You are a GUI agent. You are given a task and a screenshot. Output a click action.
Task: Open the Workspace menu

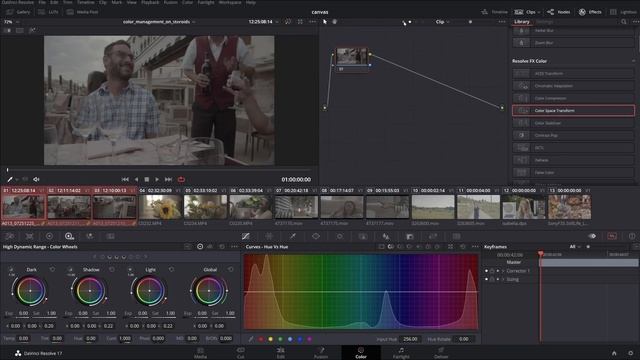pos(230,2)
